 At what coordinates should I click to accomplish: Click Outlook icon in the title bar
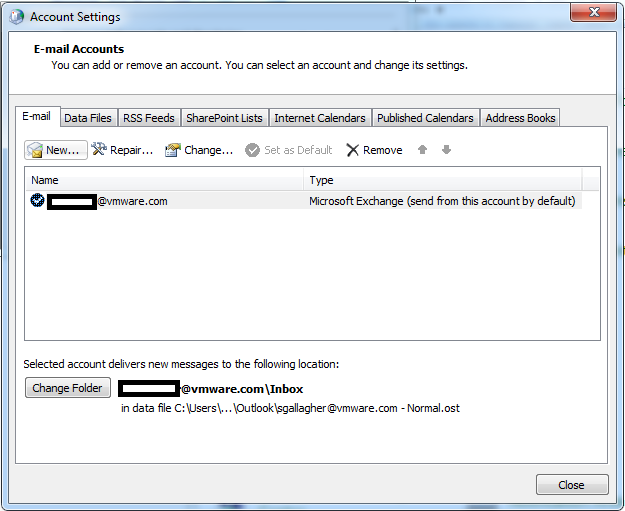[x=17, y=17]
